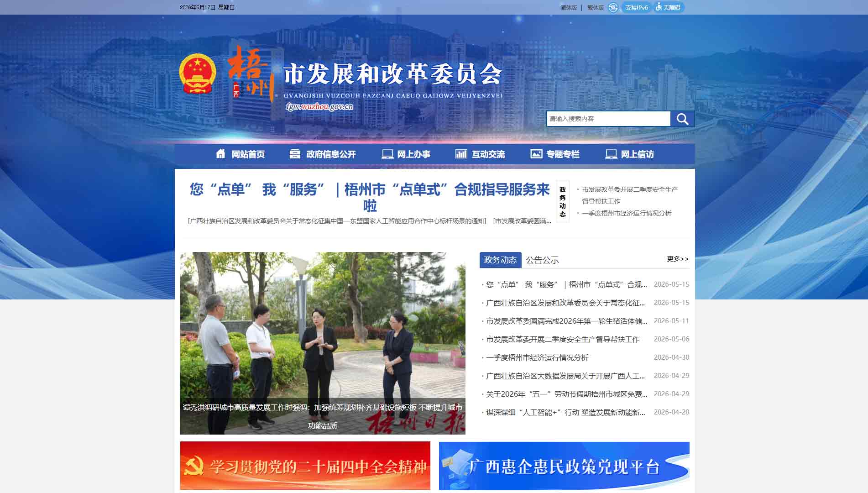Switch to 简体版 language version

pos(569,8)
